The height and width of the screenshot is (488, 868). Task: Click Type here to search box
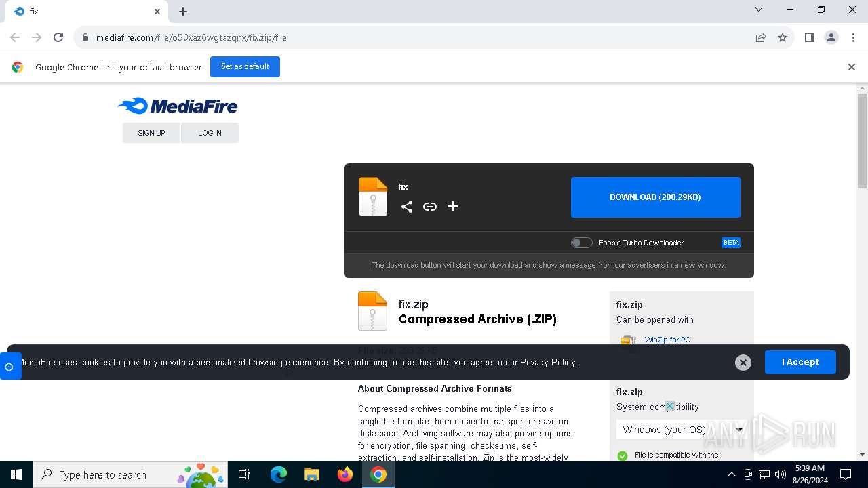(129, 474)
